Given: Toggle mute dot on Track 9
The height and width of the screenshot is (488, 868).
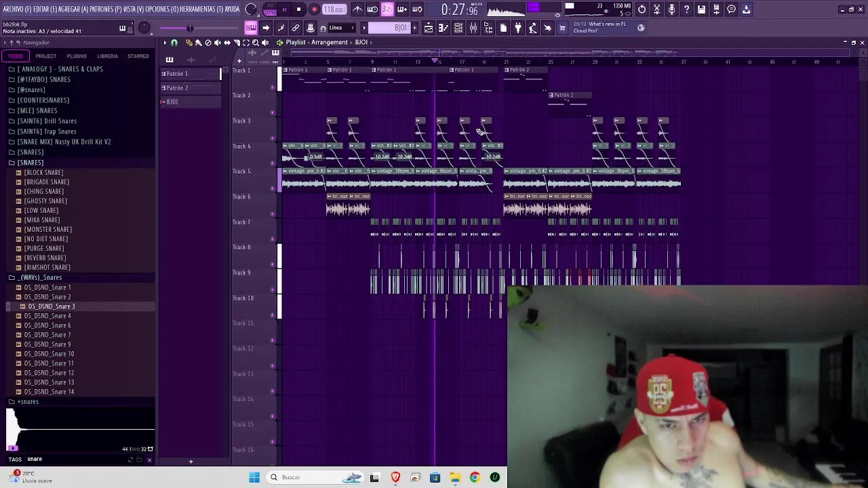Looking at the screenshot, I should [273, 289].
